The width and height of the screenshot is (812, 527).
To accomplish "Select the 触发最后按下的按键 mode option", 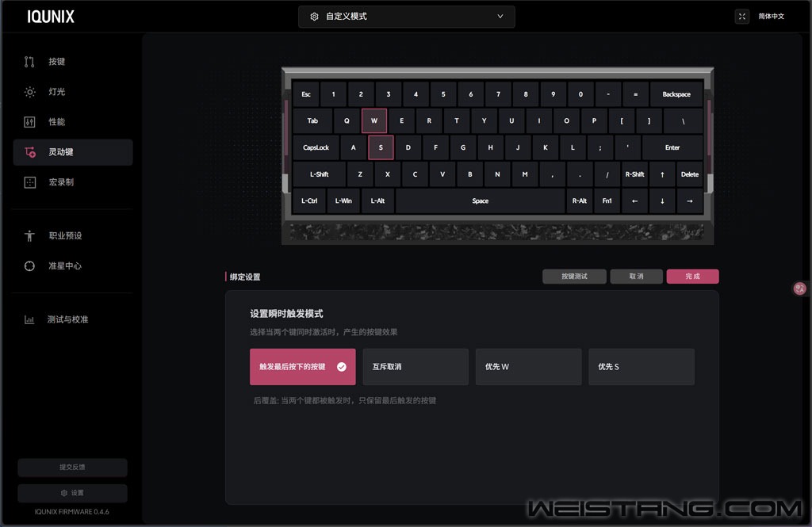I will click(x=302, y=366).
